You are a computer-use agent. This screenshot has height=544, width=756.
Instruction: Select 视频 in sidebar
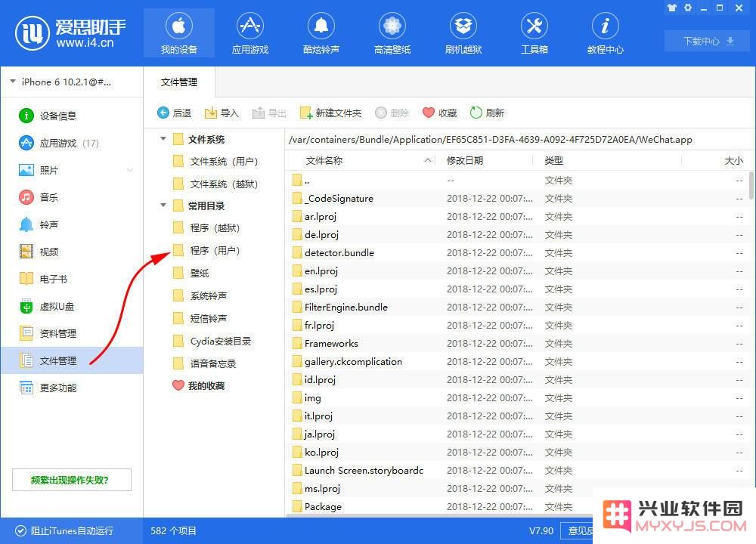click(x=71, y=252)
